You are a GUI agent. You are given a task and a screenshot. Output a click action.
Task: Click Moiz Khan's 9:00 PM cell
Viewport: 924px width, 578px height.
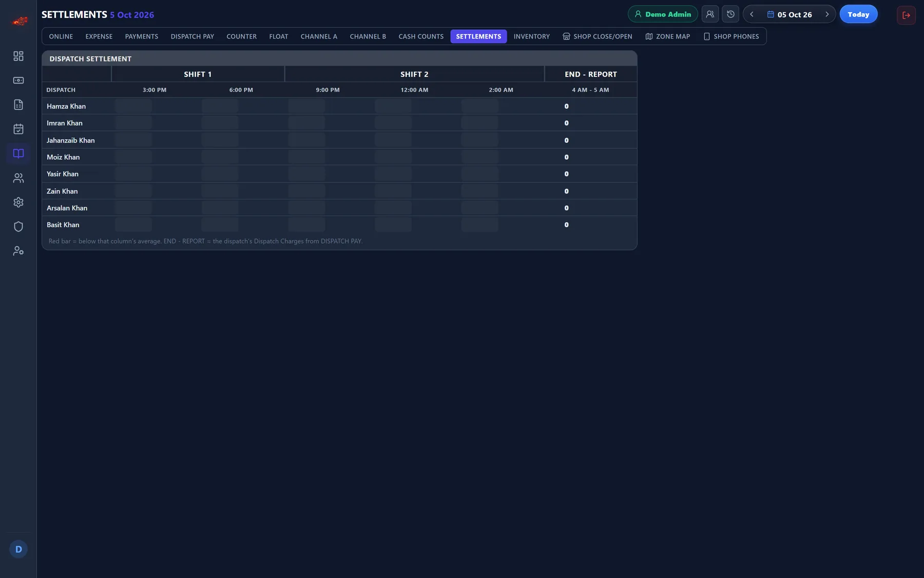click(306, 157)
